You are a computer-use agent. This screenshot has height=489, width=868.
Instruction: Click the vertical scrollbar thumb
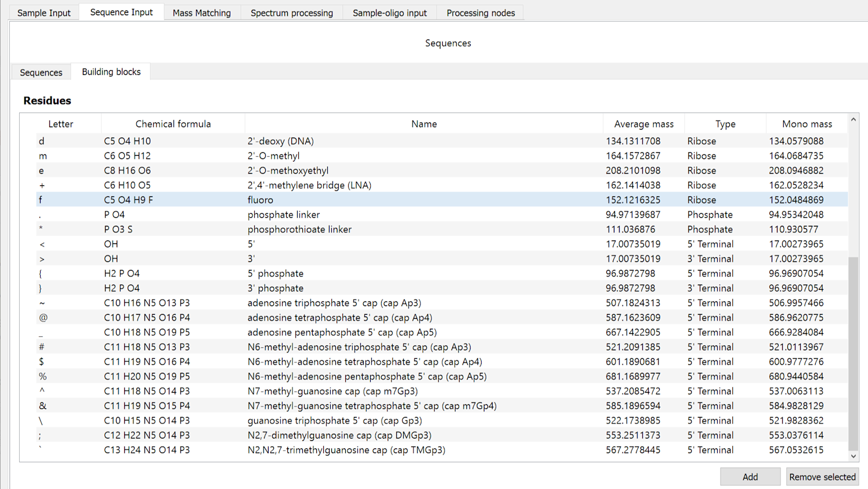click(x=853, y=353)
